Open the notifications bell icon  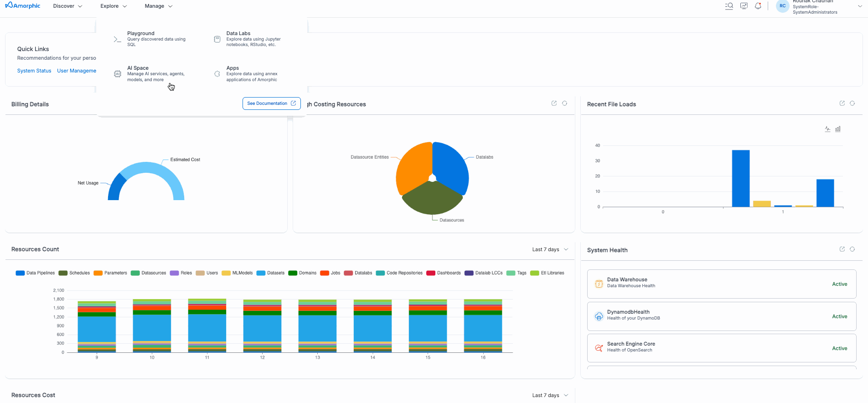[x=758, y=6]
